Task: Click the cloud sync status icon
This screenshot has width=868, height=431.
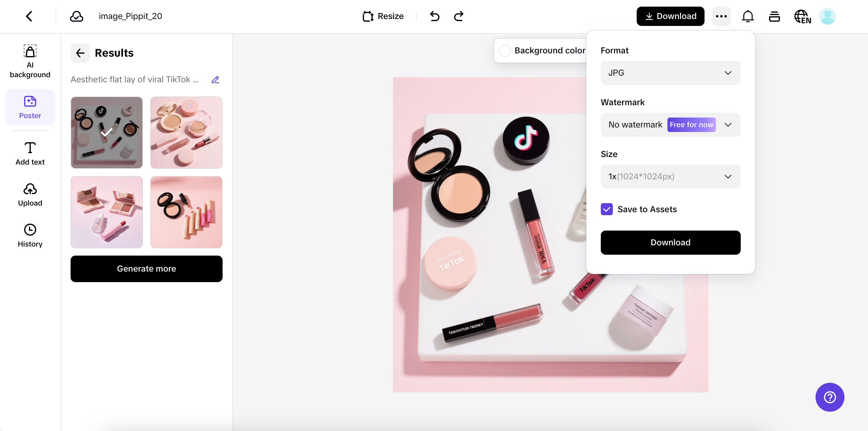Action: (77, 16)
